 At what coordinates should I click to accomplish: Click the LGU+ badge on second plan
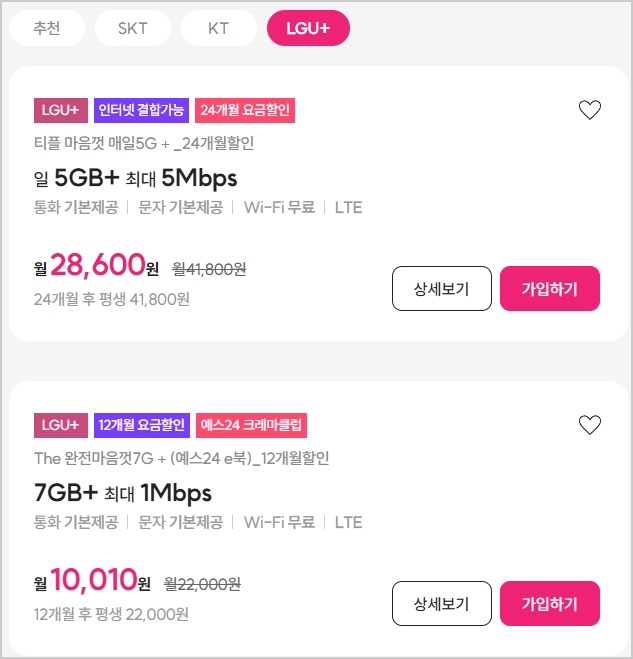[61, 425]
